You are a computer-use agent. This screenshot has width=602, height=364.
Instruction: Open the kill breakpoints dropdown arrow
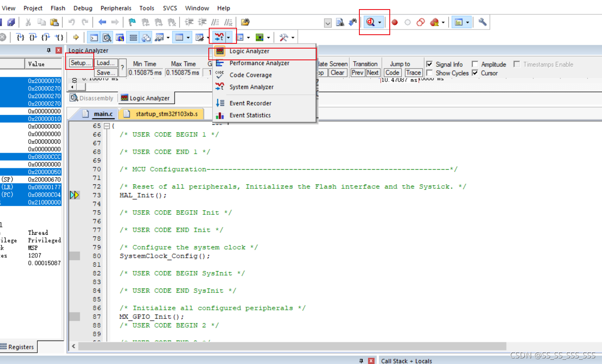(443, 22)
